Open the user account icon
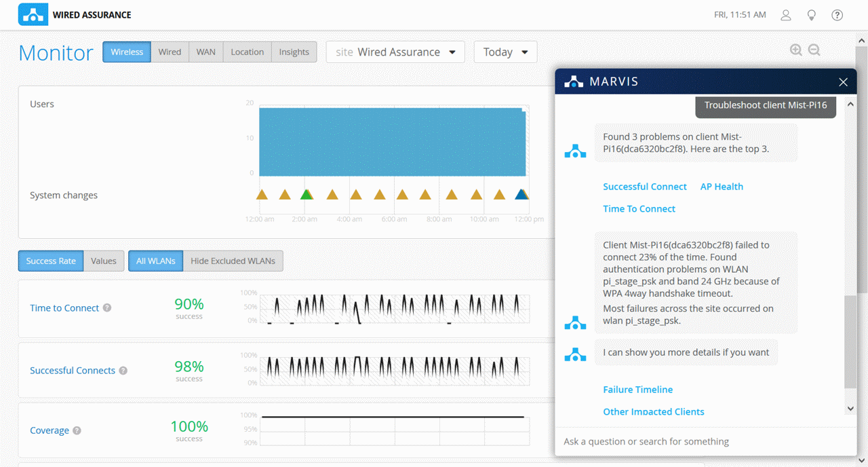This screenshot has width=868, height=467. pyautogui.click(x=786, y=15)
